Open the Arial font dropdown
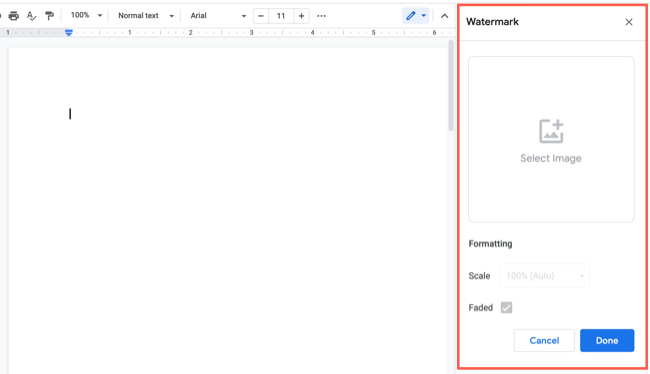The height and width of the screenshot is (374, 650). coord(218,16)
